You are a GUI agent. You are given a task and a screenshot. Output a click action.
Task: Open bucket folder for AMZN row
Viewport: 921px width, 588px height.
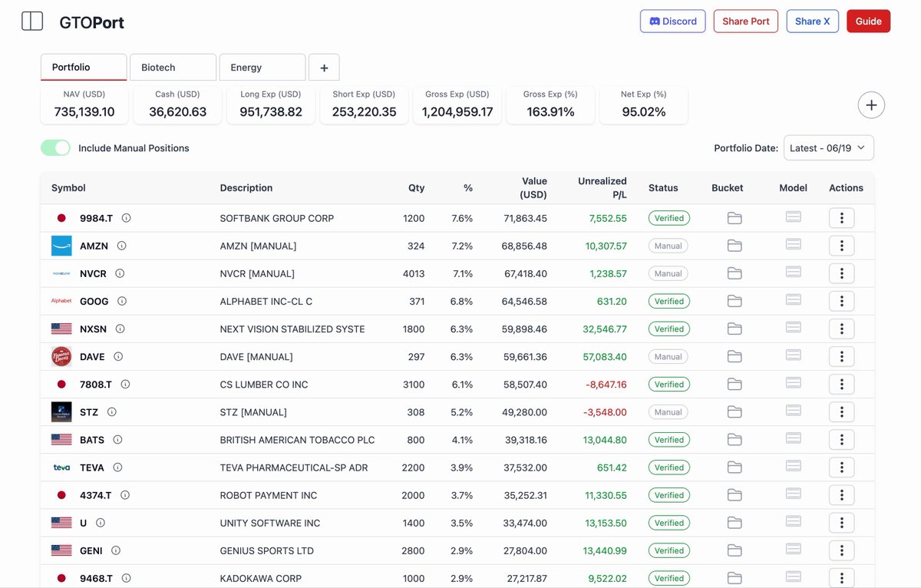(734, 246)
